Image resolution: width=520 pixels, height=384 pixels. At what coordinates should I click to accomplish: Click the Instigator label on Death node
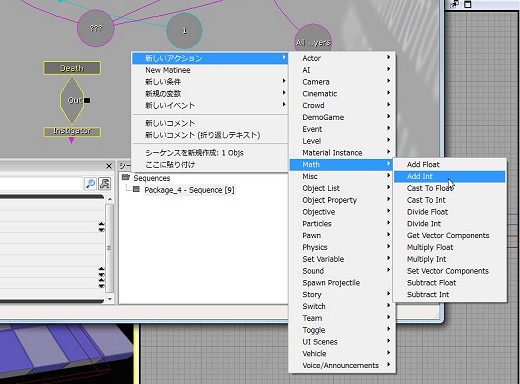(72, 131)
